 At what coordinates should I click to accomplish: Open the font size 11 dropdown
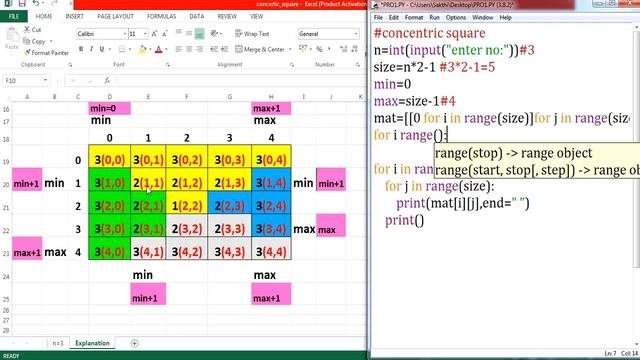pyautogui.click(x=145, y=34)
